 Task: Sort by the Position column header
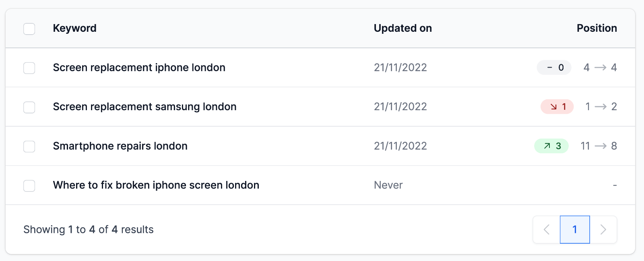(597, 28)
